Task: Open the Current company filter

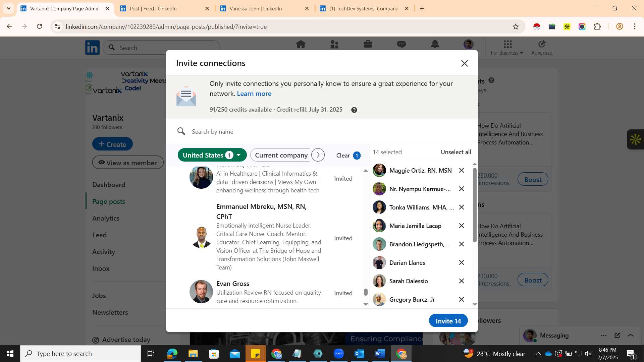Action: point(281,155)
